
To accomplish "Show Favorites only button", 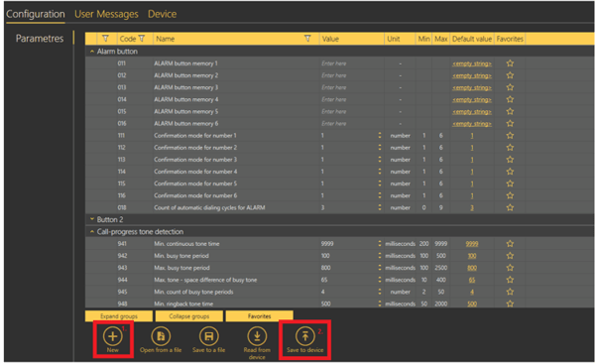I will (x=259, y=316).
